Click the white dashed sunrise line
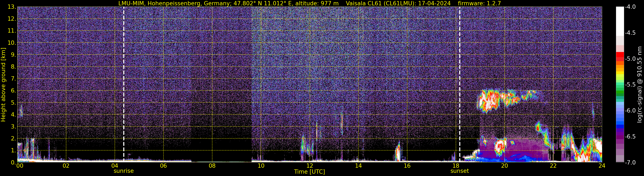 click(124, 84)
